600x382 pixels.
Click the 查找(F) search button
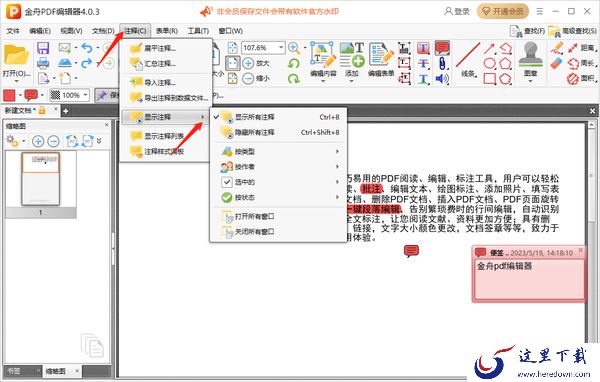click(x=528, y=31)
